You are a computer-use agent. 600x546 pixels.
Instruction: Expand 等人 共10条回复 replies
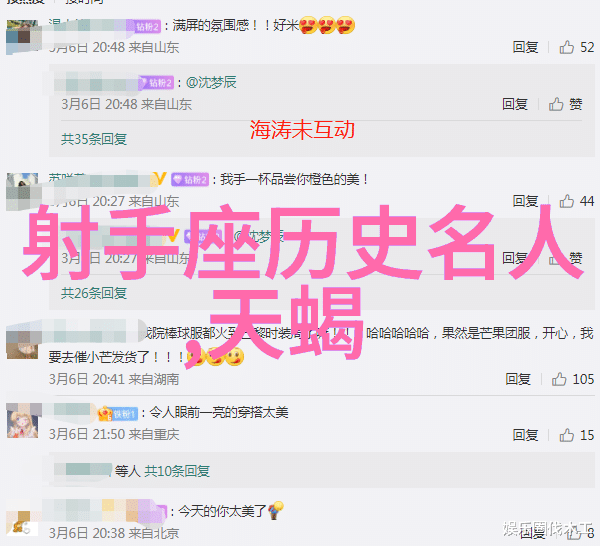(162, 471)
